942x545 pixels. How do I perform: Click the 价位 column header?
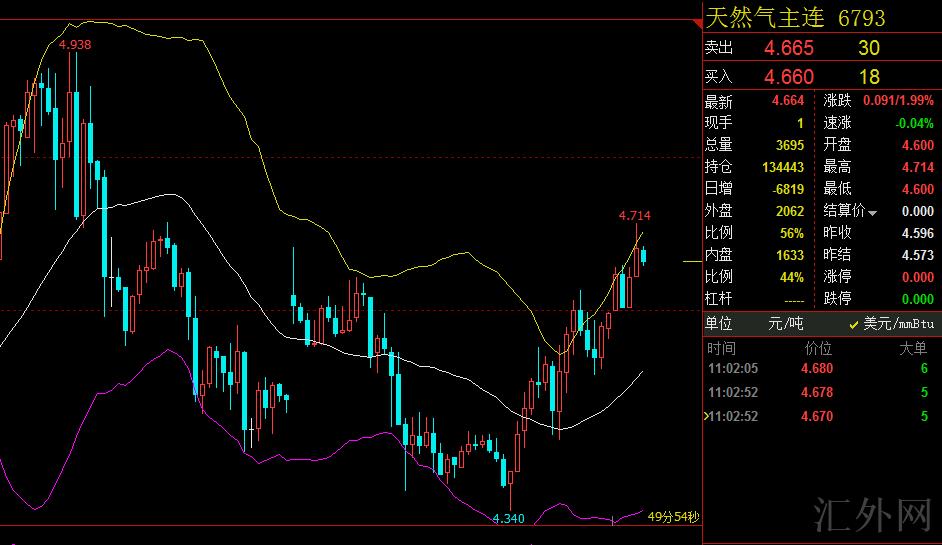coord(818,349)
